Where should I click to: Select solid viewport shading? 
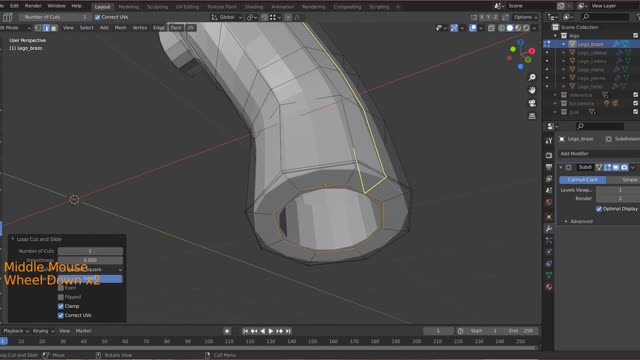tap(510, 28)
